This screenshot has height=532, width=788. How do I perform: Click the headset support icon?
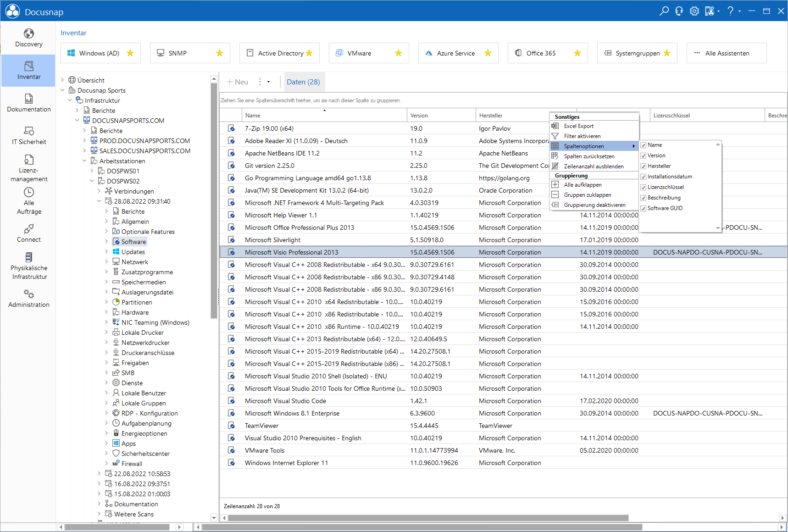679,11
